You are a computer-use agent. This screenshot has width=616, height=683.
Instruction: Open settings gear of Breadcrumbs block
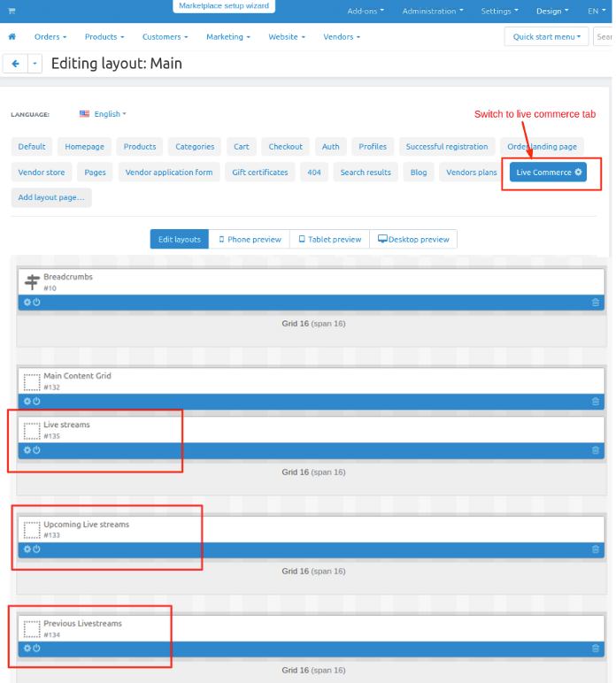tap(27, 303)
